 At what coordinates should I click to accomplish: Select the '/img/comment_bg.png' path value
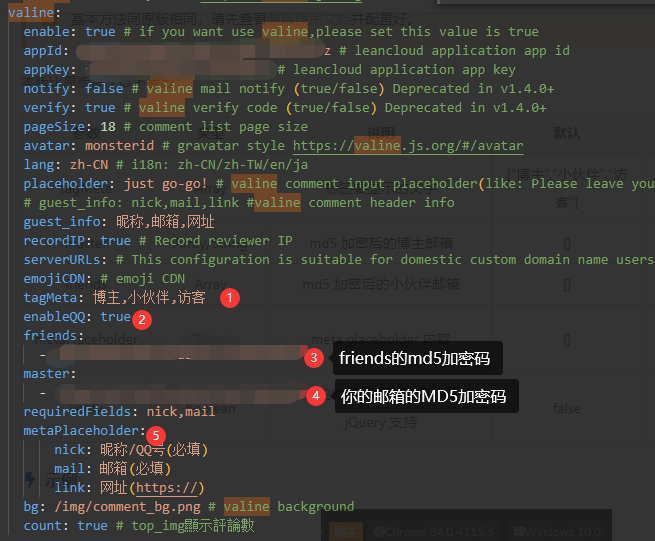pos(127,507)
